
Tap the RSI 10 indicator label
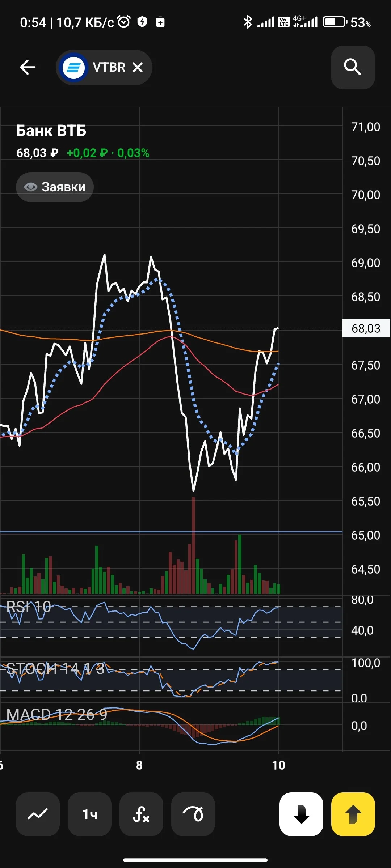click(x=29, y=607)
